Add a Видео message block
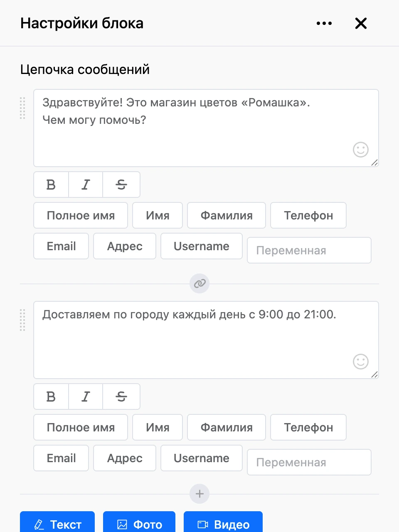The image size is (399, 532). click(x=223, y=522)
